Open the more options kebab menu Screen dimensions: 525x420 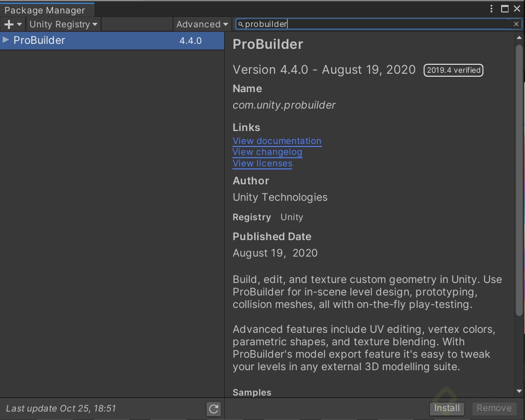(491, 8)
